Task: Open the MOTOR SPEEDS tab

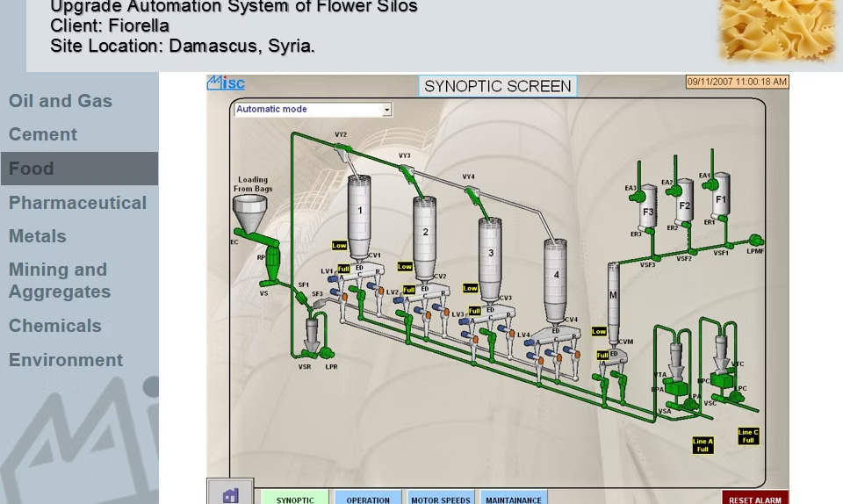Action: (440, 498)
